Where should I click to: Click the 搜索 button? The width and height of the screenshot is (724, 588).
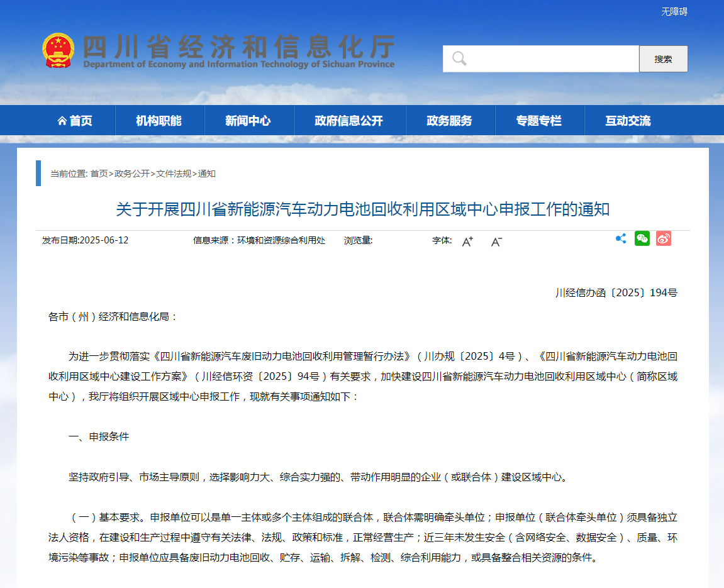[664, 58]
